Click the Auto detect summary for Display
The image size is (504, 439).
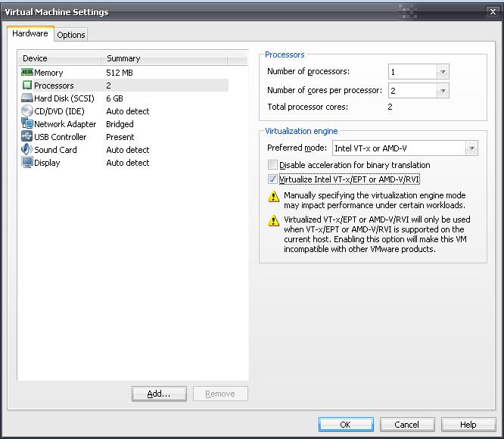point(128,163)
